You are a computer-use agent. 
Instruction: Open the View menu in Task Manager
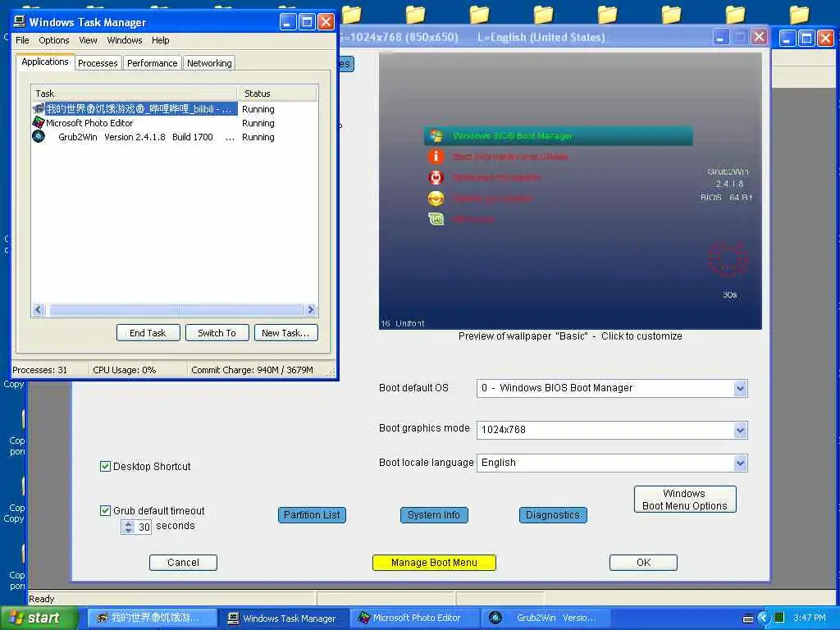coord(88,40)
